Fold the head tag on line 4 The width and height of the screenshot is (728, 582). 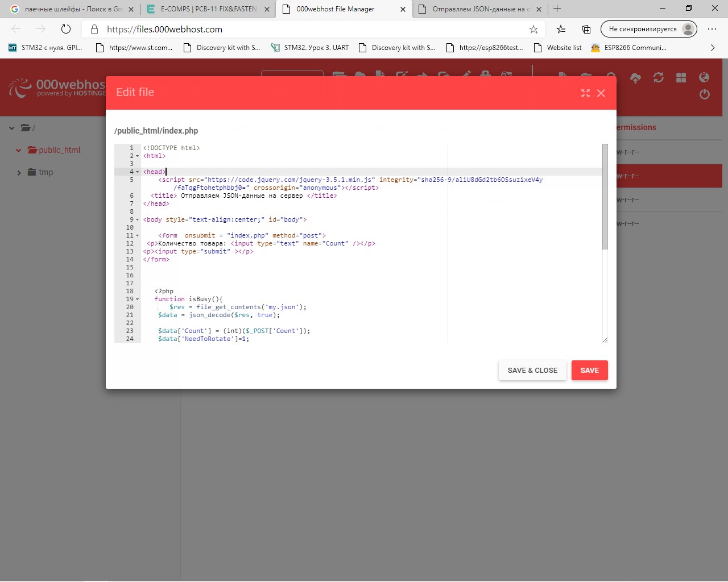coord(137,172)
